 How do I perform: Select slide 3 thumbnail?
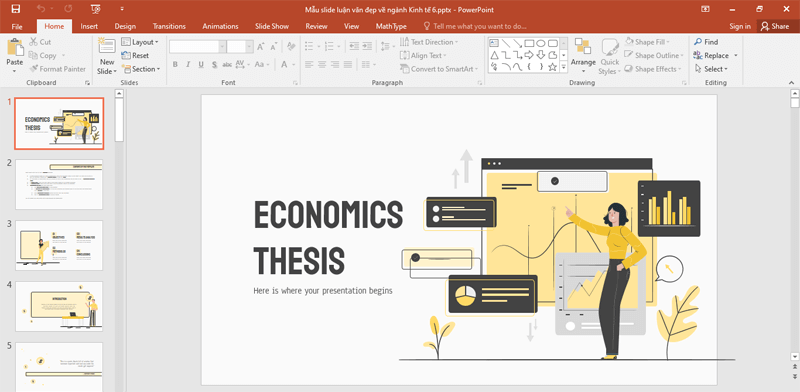(59, 245)
